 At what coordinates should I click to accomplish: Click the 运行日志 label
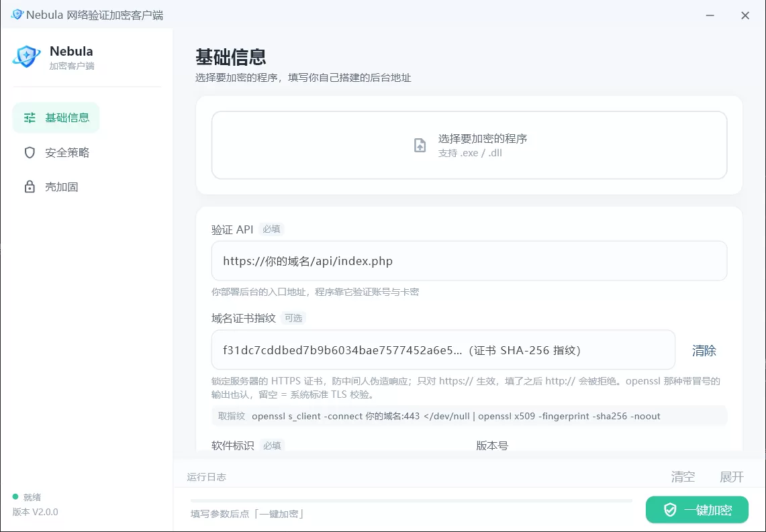[206, 477]
